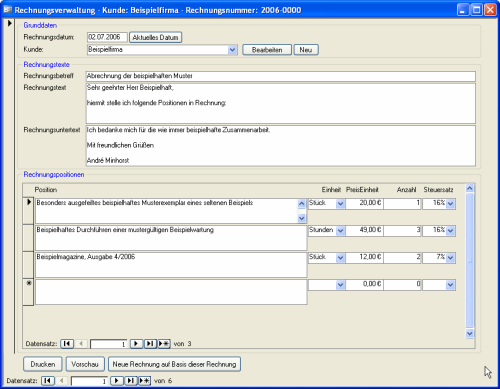Click the Rechnungsdatum field 02.07.2006
Screen dimensions: 500x389
(x=107, y=37)
